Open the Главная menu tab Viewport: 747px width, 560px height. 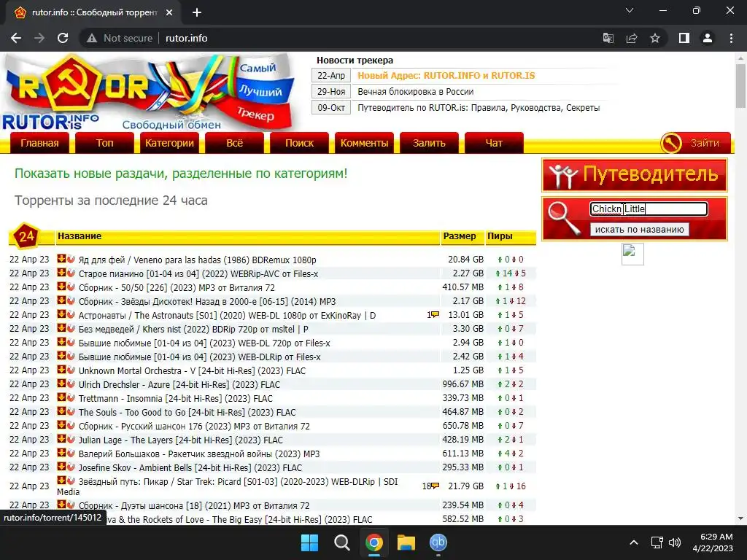point(39,143)
